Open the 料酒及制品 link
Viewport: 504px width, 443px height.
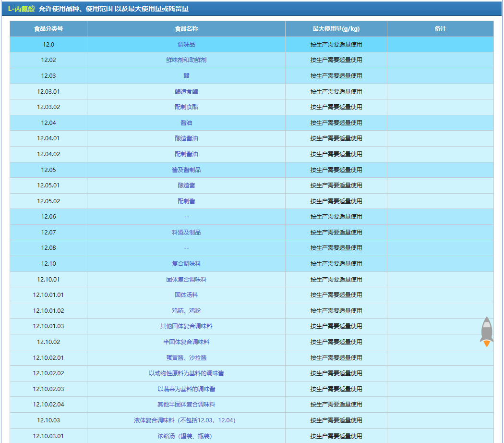coord(186,232)
